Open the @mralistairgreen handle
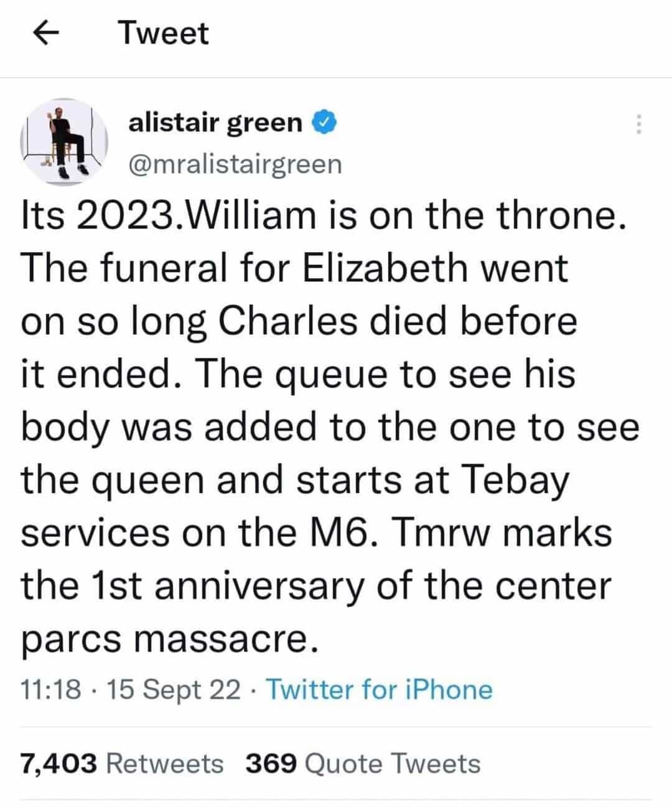The image size is (672, 809). [235, 164]
